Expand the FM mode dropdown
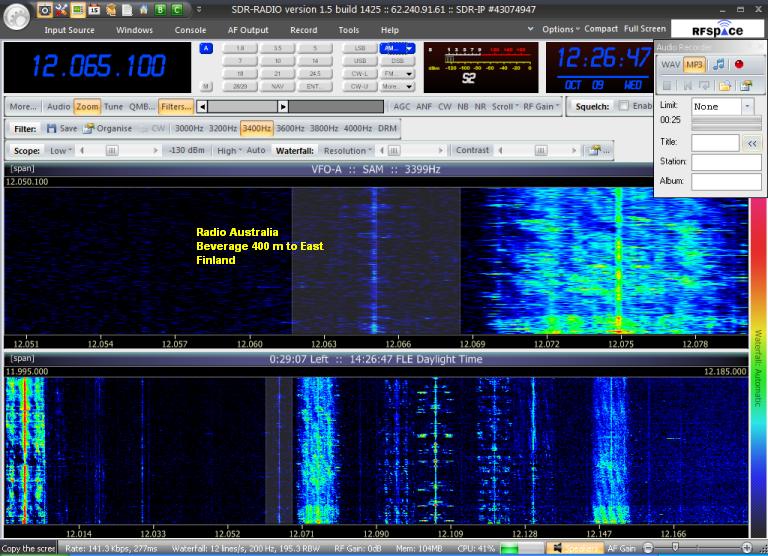Viewport: 768px width, 556px height. 409,73
